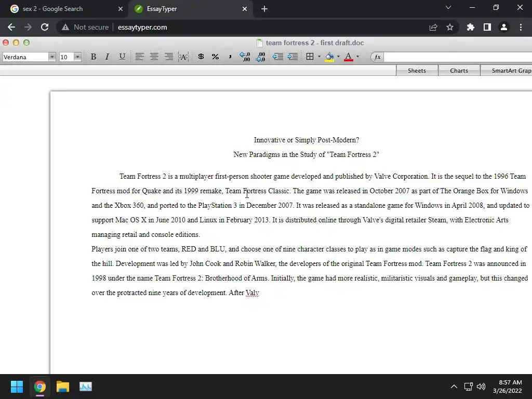Open the font name dropdown arrow

pos(52,57)
